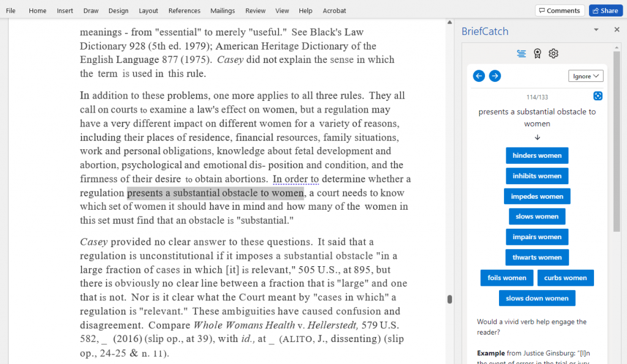Expand BriefCatch pane options arrow
Image resolution: width=627 pixels, height=364 pixels.
[596, 29]
